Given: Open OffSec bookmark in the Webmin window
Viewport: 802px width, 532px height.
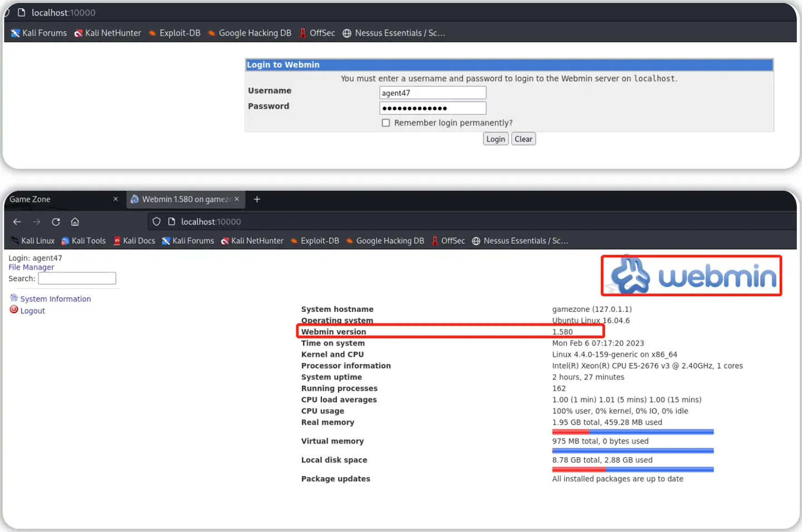Looking at the screenshot, I should (x=448, y=241).
